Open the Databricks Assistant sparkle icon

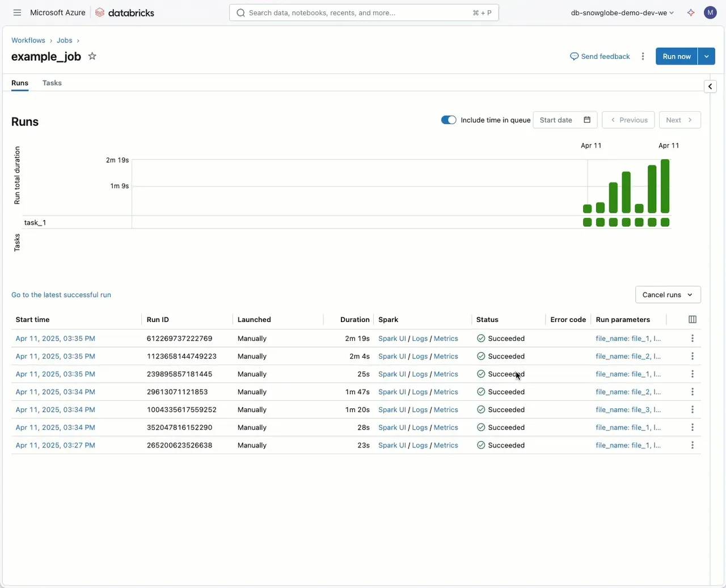[691, 12]
